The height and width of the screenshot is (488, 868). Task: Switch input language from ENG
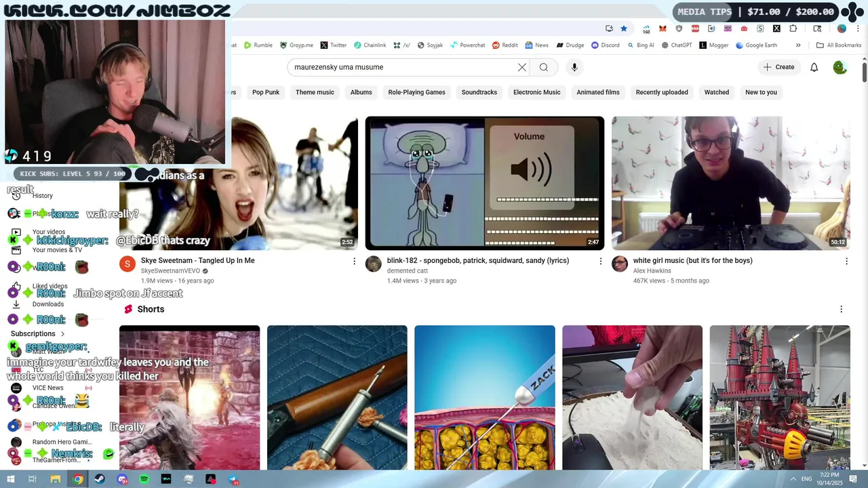pyautogui.click(x=806, y=479)
